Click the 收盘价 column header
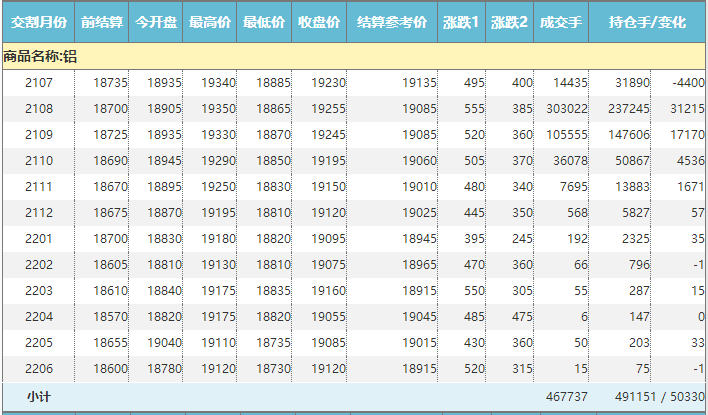 [x=319, y=22]
